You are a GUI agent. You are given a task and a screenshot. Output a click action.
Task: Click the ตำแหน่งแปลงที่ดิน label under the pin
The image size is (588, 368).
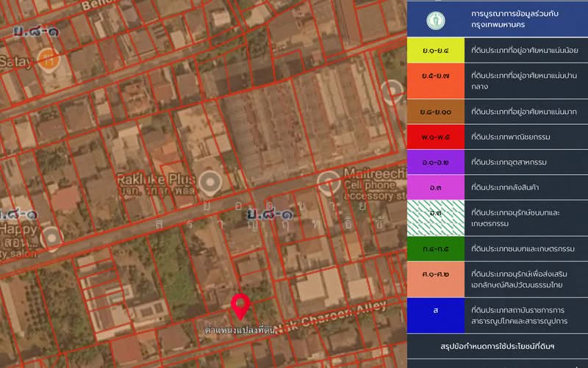pyautogui.click(x=240, y=331)
